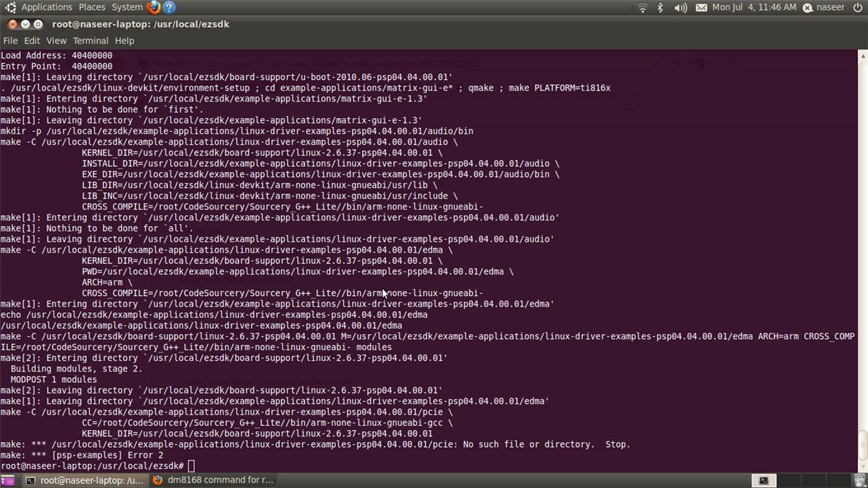Open the Trash icon in the bottom panel
The height and width of the screenshot is (488, 868).
(x=859, y=480)
